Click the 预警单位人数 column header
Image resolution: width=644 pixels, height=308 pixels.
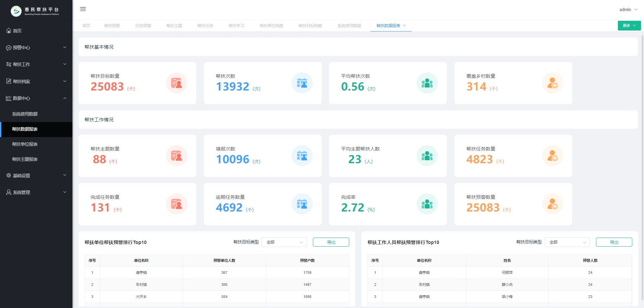[224, 260]
